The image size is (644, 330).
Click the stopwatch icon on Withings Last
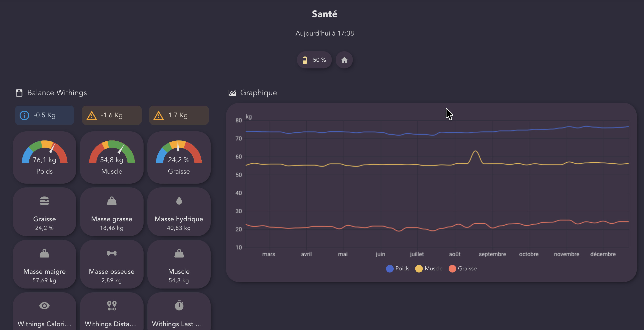coord(179,305)
